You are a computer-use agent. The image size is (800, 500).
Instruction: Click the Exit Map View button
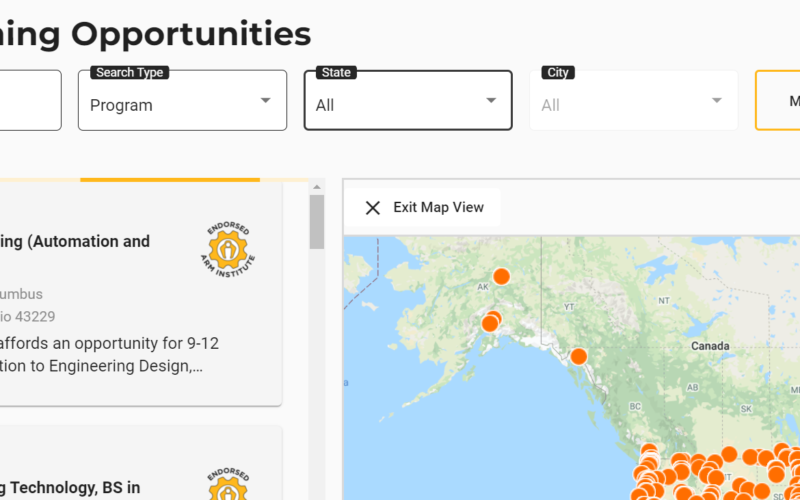click(423, 208)
